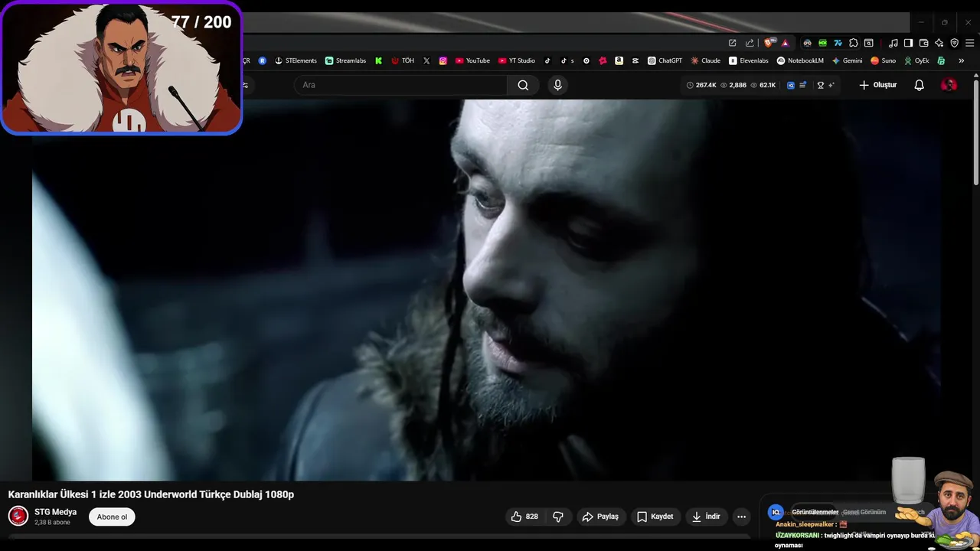Click the video title Karanlıklar Ülkesi text
Viewport: 980px width, 551px height.
[151, 494]
